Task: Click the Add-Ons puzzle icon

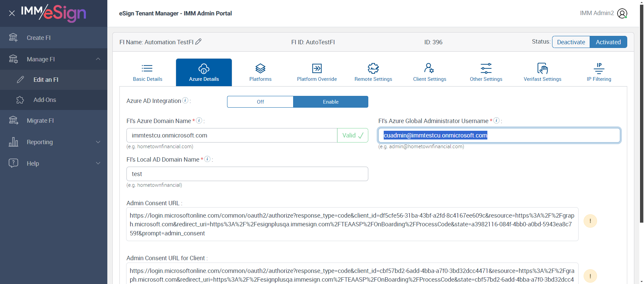Action: tap(20, 100)
